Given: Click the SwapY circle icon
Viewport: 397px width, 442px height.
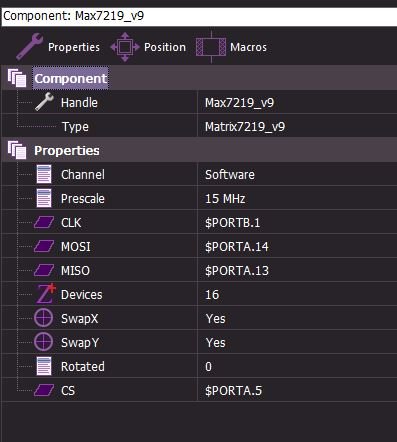Looking at the screenshot, I should [44, 342].
